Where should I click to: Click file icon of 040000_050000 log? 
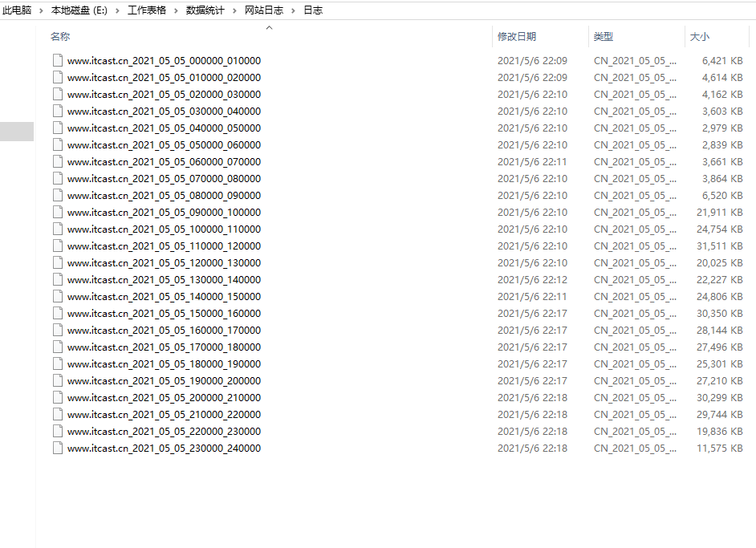[x=58, y=128]
